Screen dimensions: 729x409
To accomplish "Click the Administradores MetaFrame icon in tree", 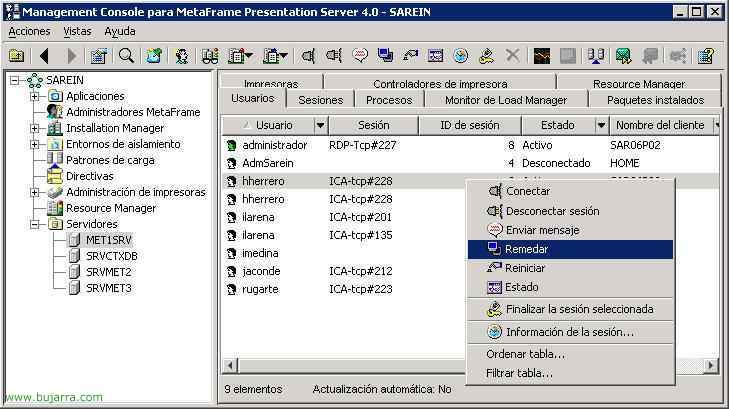I will (55, 112).
